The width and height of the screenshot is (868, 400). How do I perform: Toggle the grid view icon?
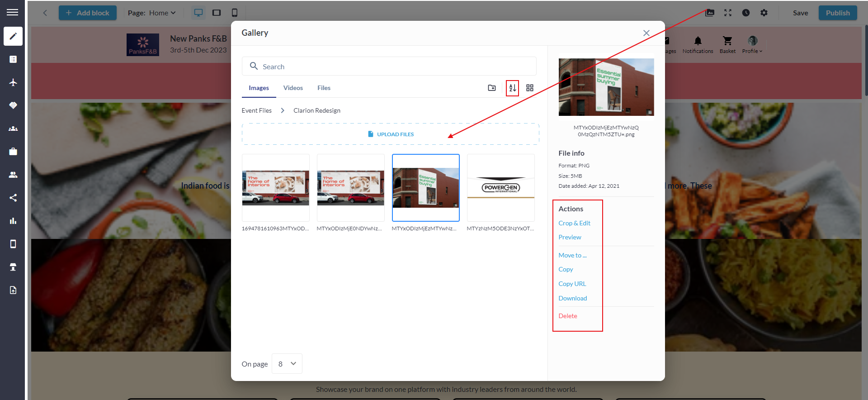pos(530,88)
